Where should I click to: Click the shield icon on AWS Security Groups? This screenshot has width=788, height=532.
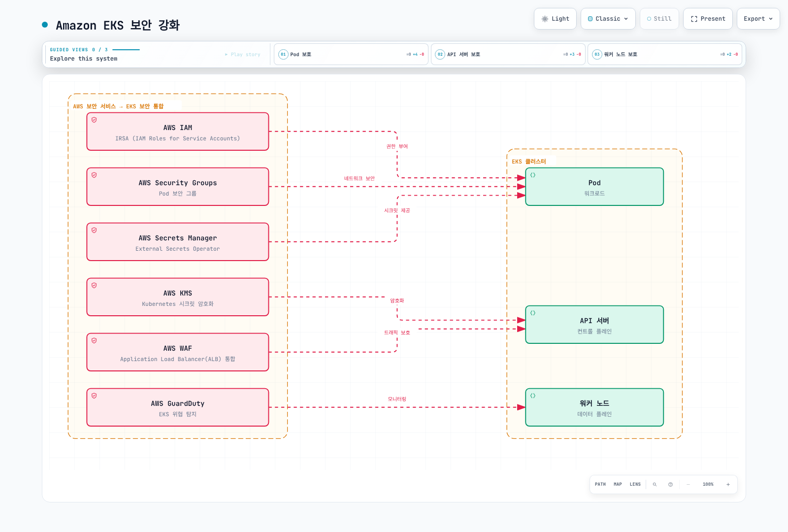[x=94, y=175]
